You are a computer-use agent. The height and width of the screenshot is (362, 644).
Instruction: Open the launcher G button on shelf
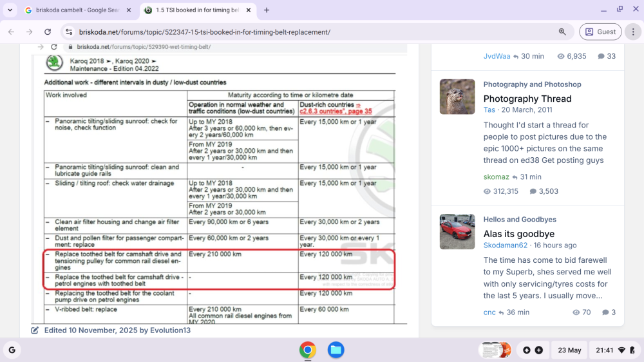(12, 350)
